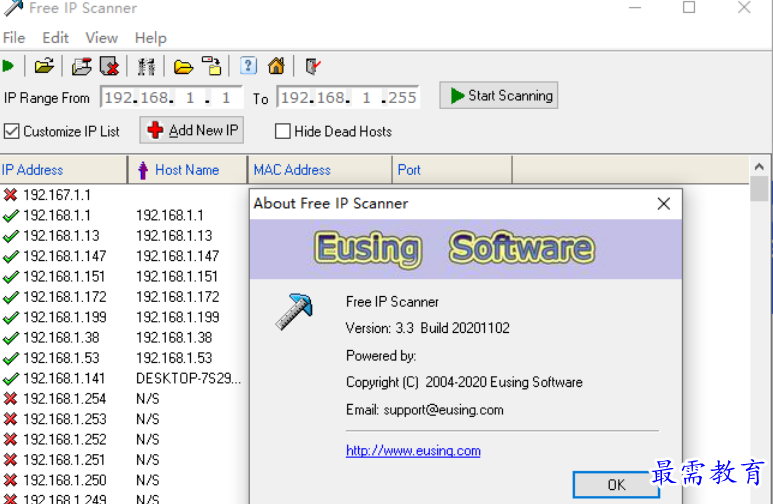The image size is (773, 504).
Task: Click the save results toolbar icon
Action: [x=82, y=66]
